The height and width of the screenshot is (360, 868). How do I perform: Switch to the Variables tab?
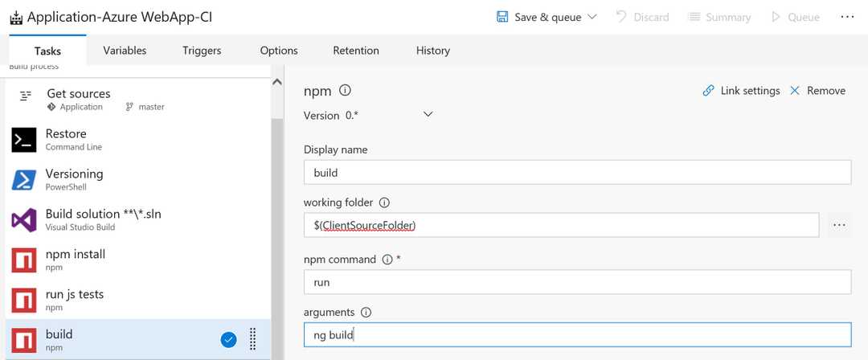(x=125, y=50)
